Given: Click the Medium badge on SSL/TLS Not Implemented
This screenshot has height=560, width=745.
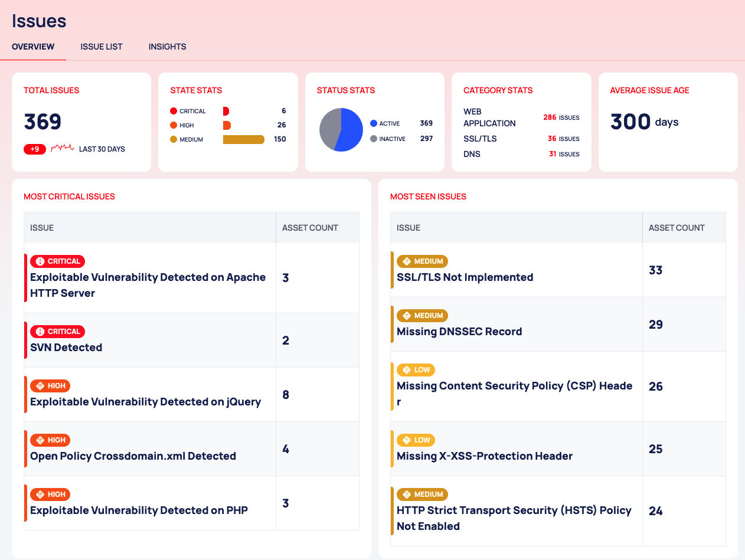Looking at the screenshot, I should 423,261.
